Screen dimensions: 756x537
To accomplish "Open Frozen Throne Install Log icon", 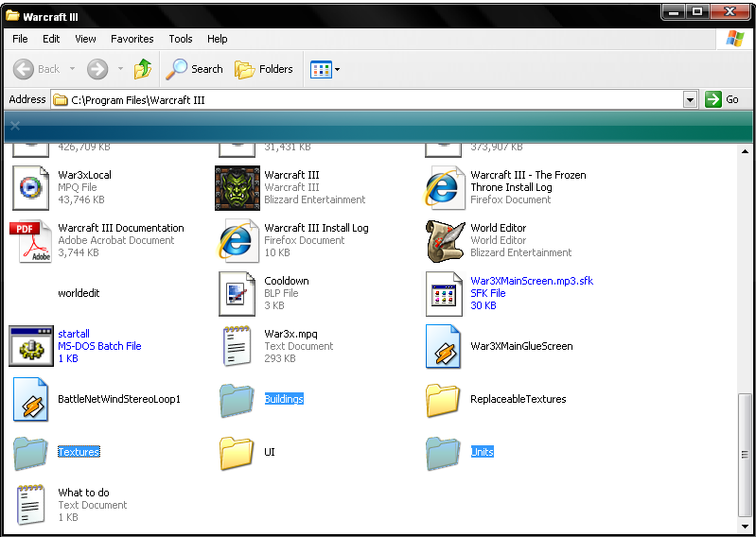I will tap(444, 188).
